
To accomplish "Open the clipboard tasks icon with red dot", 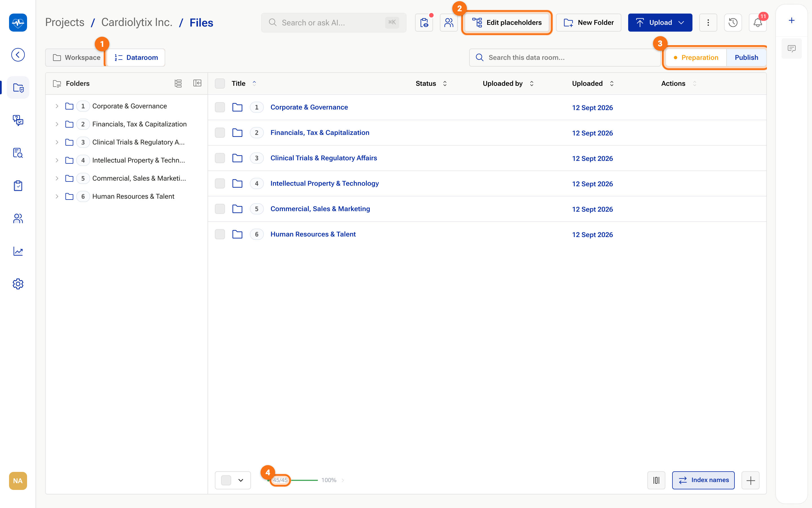I will tap(424, 23).
